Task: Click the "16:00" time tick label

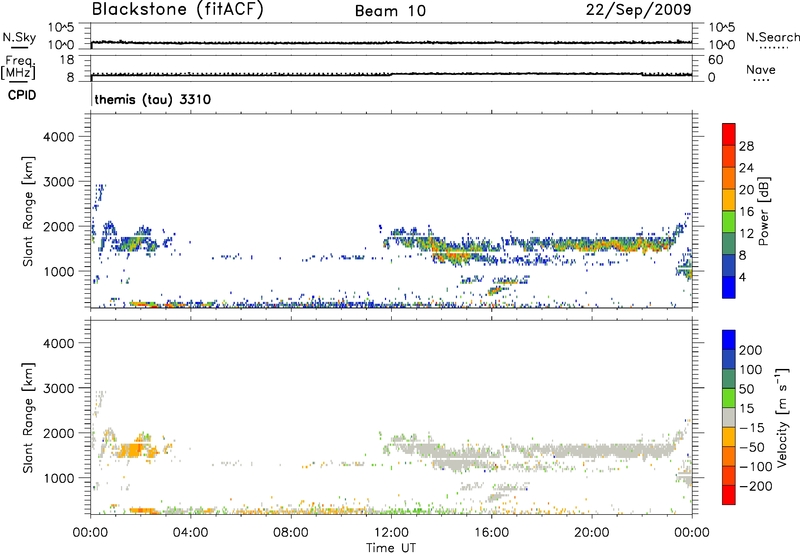Action: click(491, 532)
